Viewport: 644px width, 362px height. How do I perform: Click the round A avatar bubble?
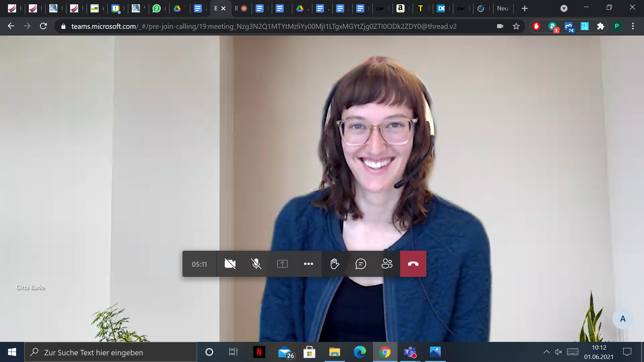623,319
